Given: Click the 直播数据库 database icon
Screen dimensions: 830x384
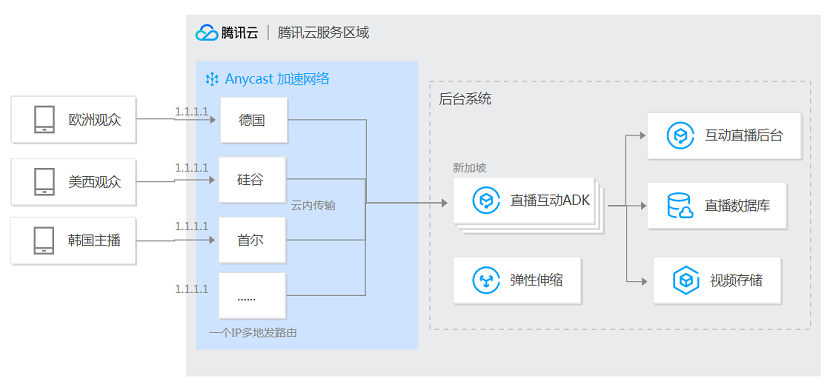Looking at the screenshot, I should [680, 206].
